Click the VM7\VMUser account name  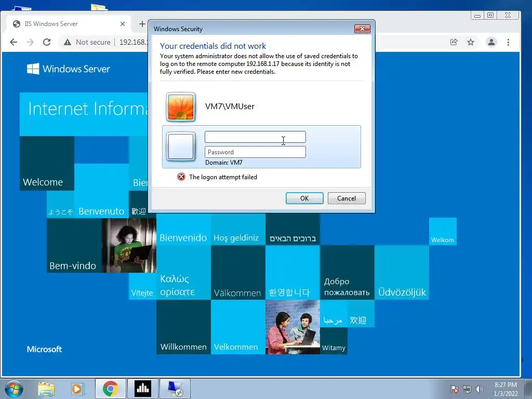(x=230, y=106)
